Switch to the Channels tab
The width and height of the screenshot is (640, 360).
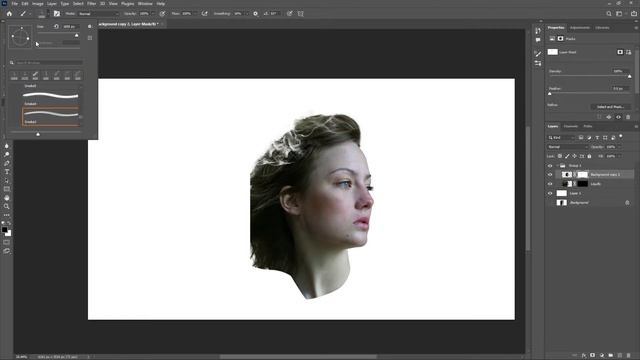pyautogui.click(x=571, y=127)
